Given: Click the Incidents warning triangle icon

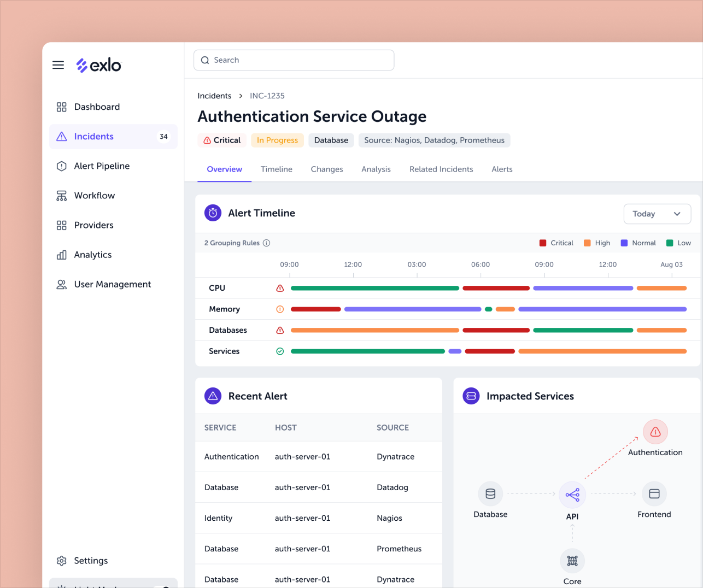Looking at the screenshot, I should 62,137.
